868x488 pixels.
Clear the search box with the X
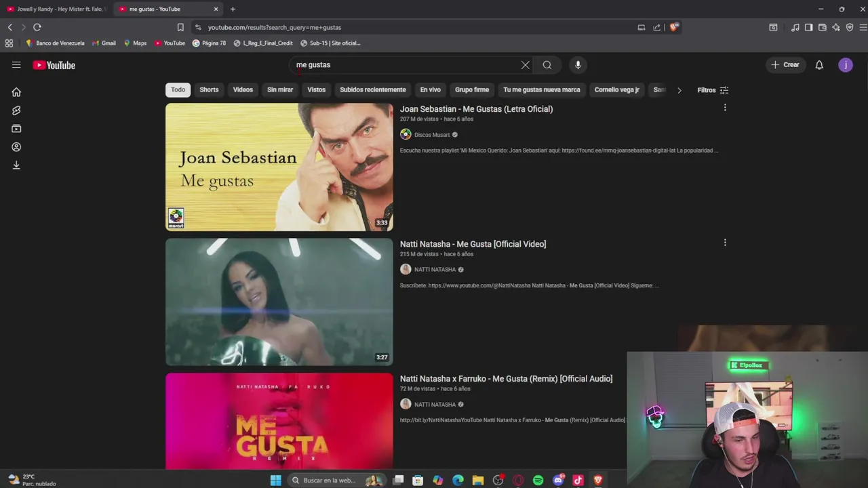point(525,65)
